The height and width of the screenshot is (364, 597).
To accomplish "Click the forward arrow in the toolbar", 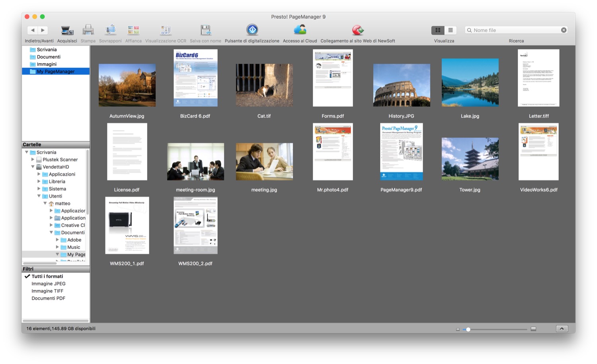I will tap(43, 30).
